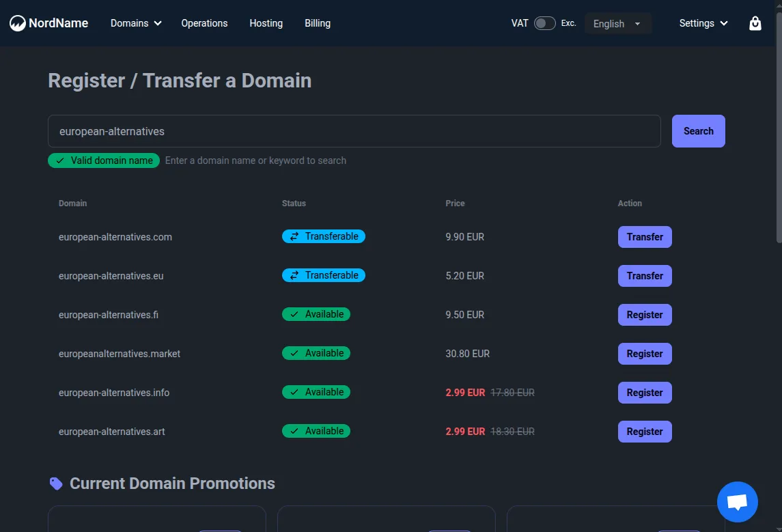Toggle the VAT switch
The image size is (782, 532).
(x=544, y=23)
